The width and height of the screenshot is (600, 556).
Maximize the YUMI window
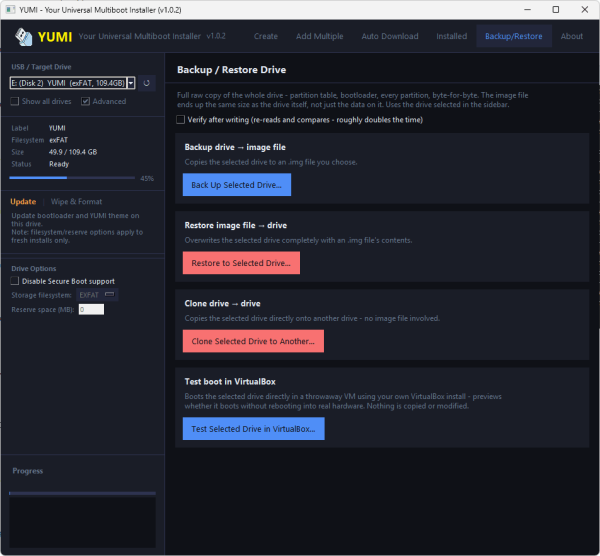tap(556, 10)
